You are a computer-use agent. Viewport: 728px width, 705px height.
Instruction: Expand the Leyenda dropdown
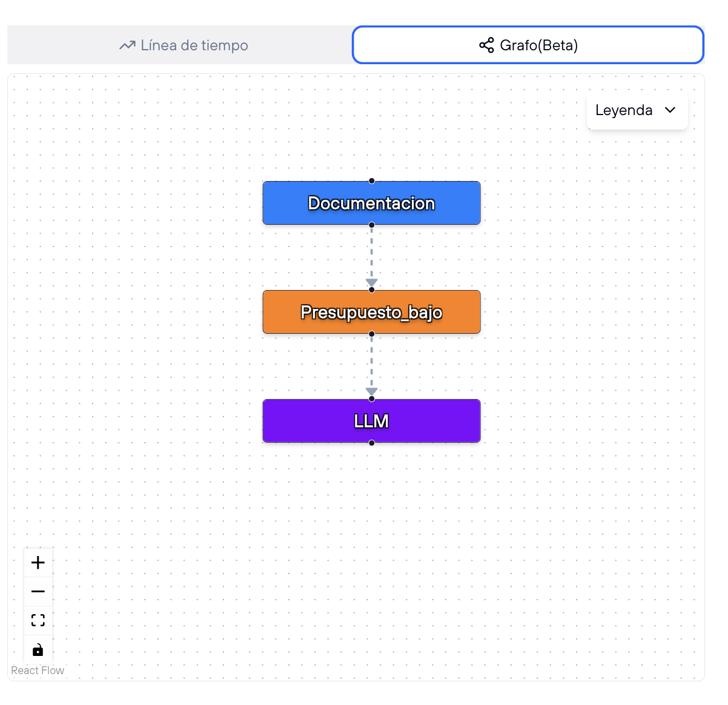[x=637, y=110]
